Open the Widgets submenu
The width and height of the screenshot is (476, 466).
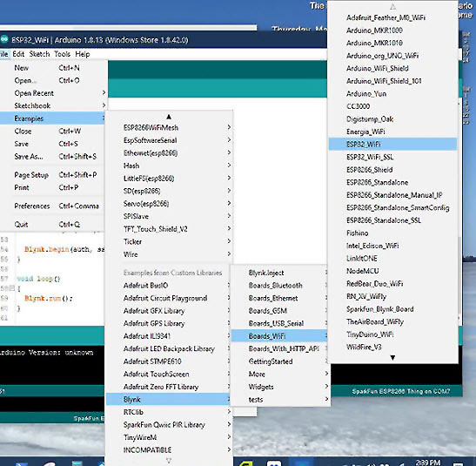(280, 387)
